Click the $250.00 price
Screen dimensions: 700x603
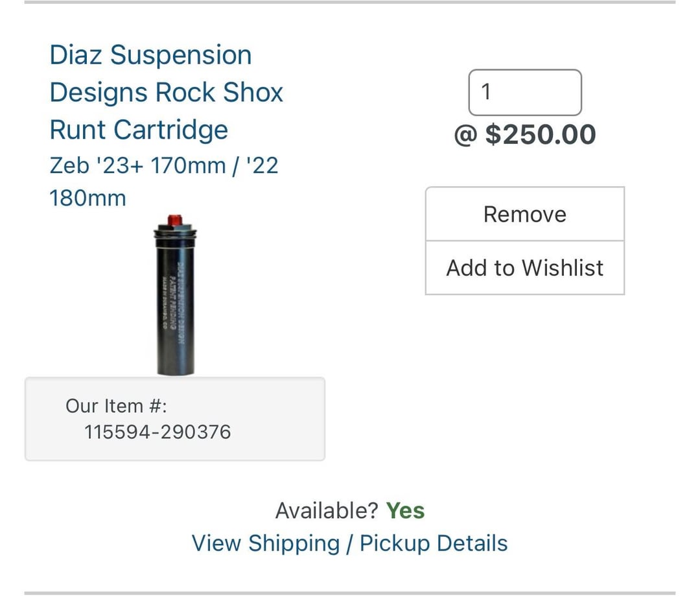[541, 135]
